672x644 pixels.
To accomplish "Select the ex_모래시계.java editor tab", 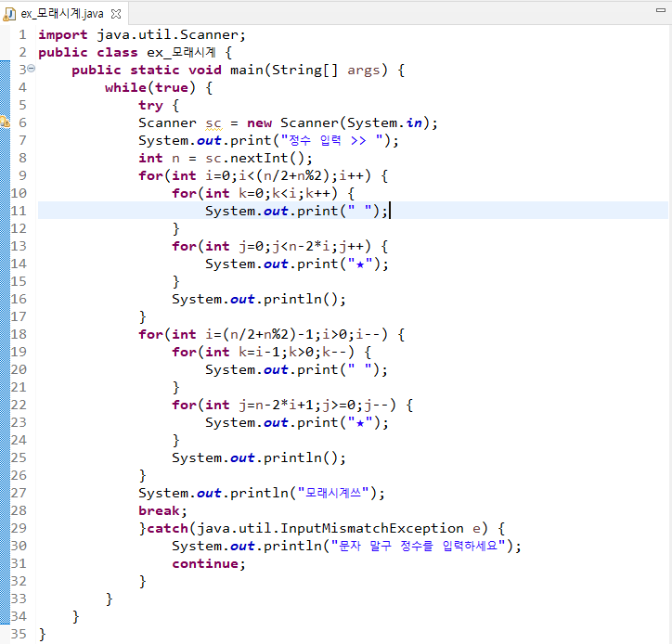I will [62, 14].
